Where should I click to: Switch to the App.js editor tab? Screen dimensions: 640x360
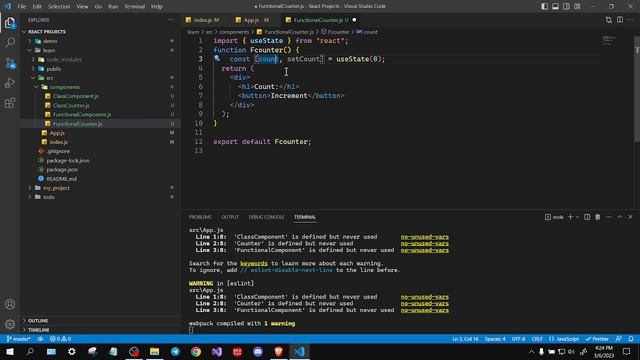256,20
